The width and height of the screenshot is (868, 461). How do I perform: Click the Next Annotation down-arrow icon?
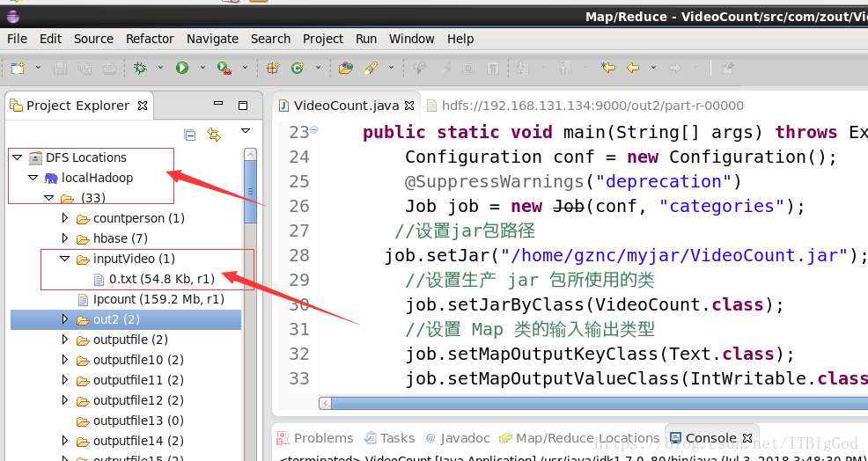point(521,68)
